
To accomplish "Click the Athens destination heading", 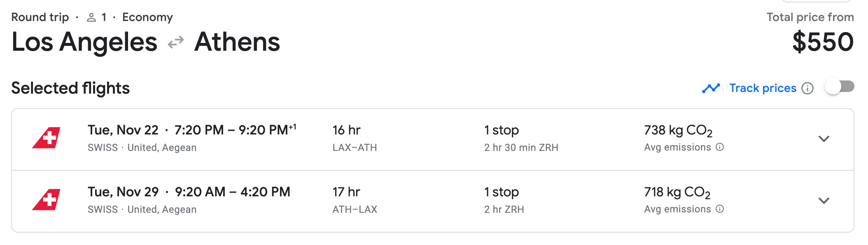I will [237, 42].
